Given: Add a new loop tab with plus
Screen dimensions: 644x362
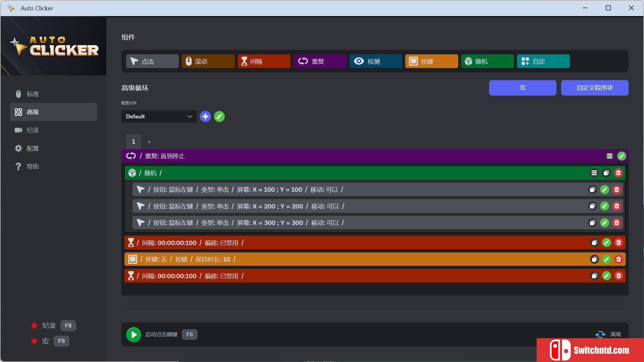Looking at the screenshot, I should pos(149,142).
